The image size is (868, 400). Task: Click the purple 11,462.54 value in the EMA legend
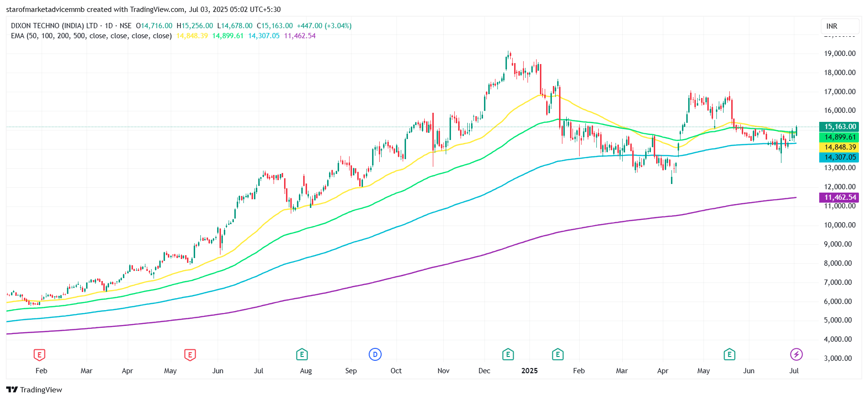[x=300, y=36]
